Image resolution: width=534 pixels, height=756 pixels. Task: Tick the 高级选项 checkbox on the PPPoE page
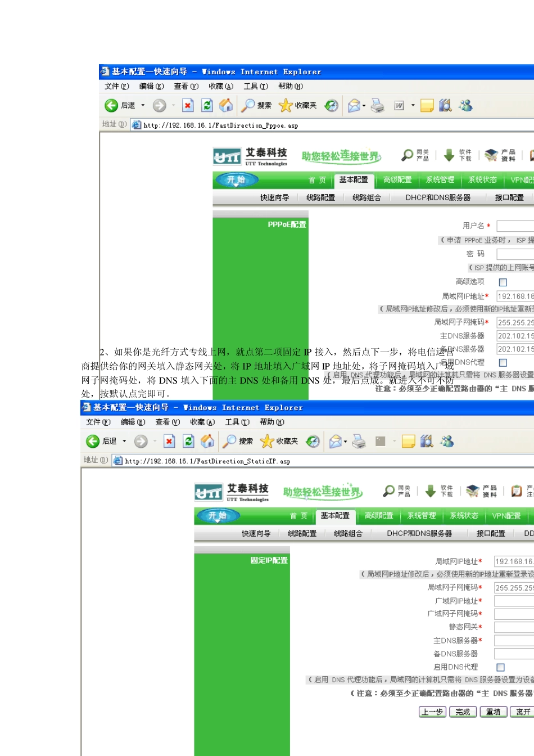503,282
